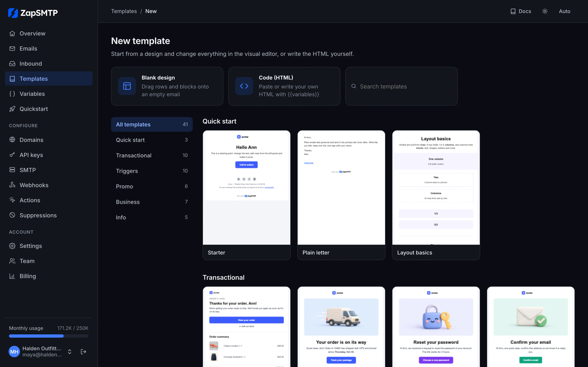
Task: Open Quickstart rocket icon
Action: pyautogui.click(x=12, y=109)
